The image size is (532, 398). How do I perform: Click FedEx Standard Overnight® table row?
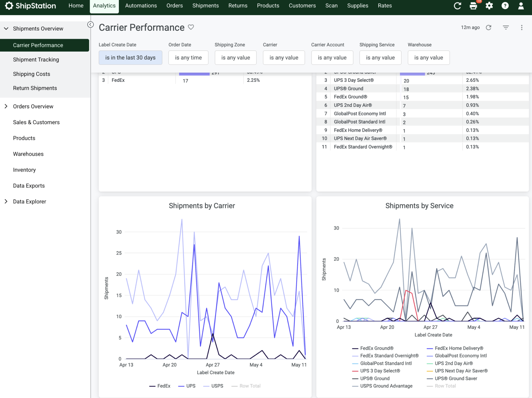[422, 147]
